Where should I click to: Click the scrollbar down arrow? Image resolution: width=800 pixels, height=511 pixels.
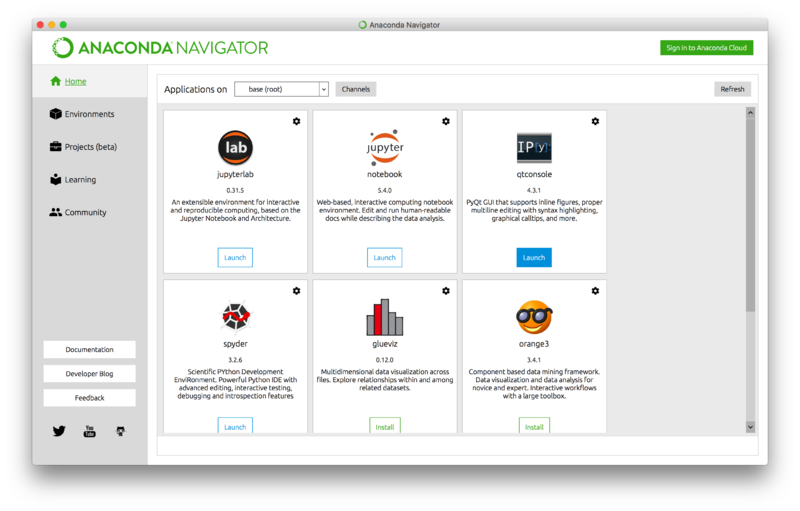(x=751, y=427)
